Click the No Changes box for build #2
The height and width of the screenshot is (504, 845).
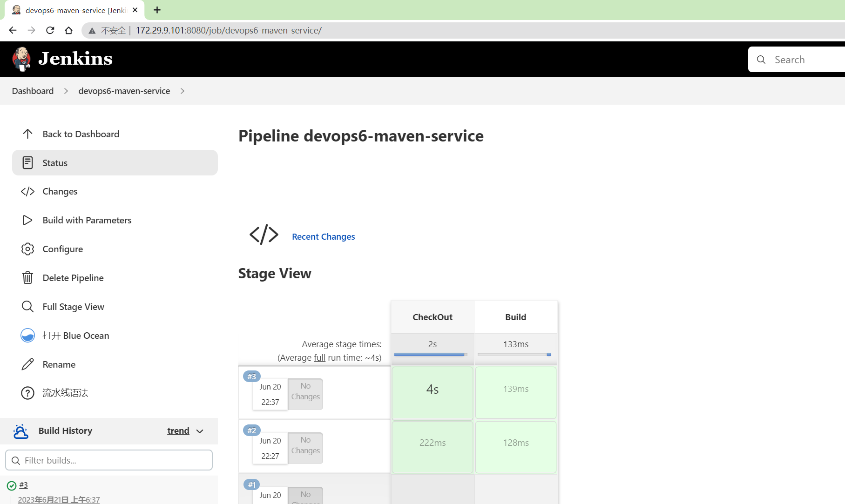[x=305, y=448]
